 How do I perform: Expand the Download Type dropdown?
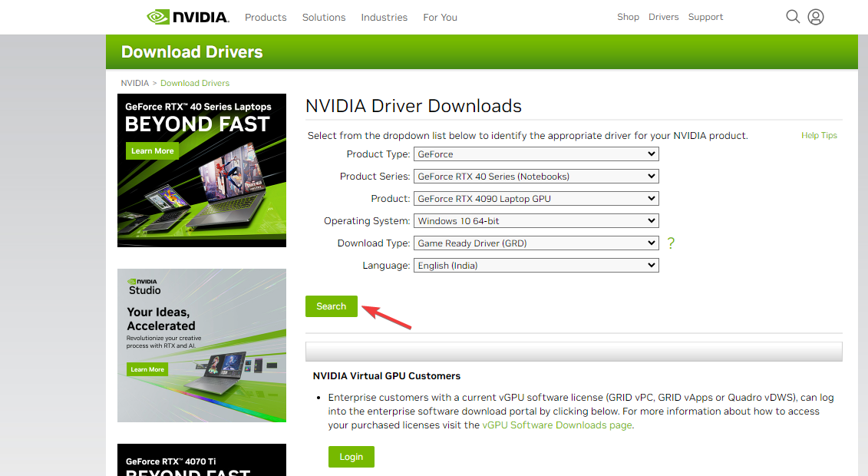(536, 243)
